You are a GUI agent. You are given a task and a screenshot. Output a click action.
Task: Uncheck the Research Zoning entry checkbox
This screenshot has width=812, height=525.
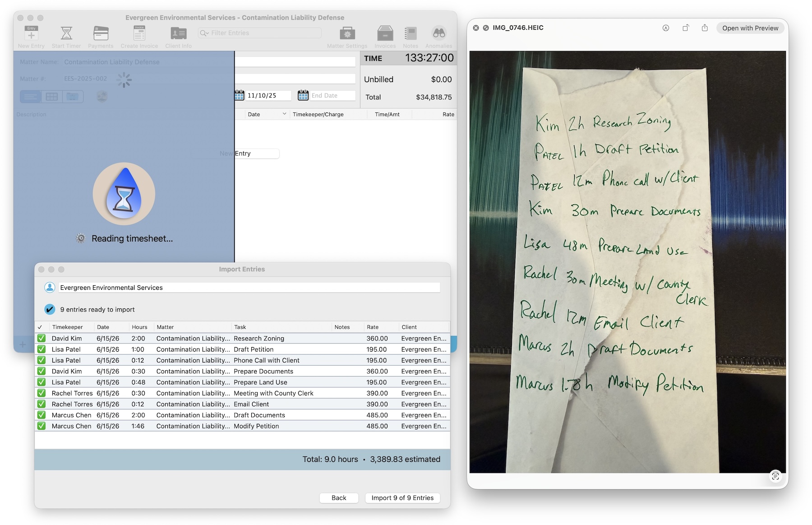click(x=42, y=339)
